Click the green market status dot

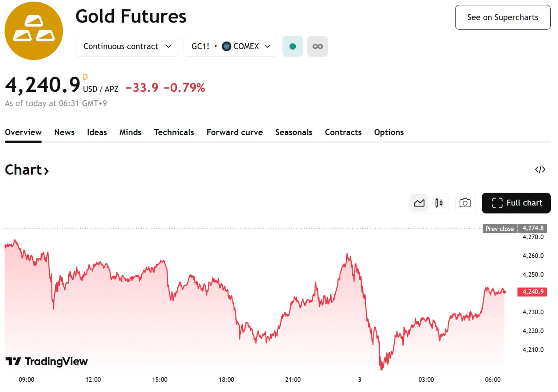[292, 46]
